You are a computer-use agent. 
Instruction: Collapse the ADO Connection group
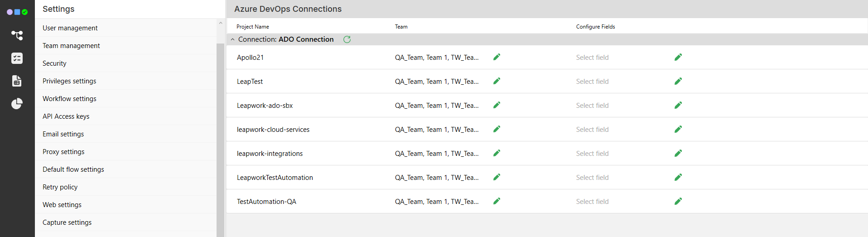(x=232, y=39)
